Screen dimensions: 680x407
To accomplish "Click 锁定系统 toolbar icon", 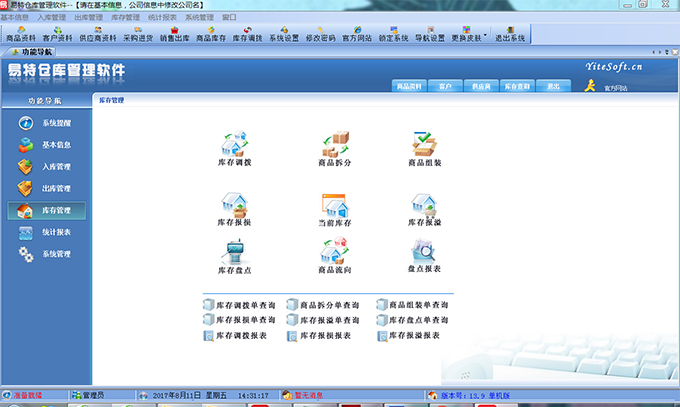I will (x=393, y=34).
